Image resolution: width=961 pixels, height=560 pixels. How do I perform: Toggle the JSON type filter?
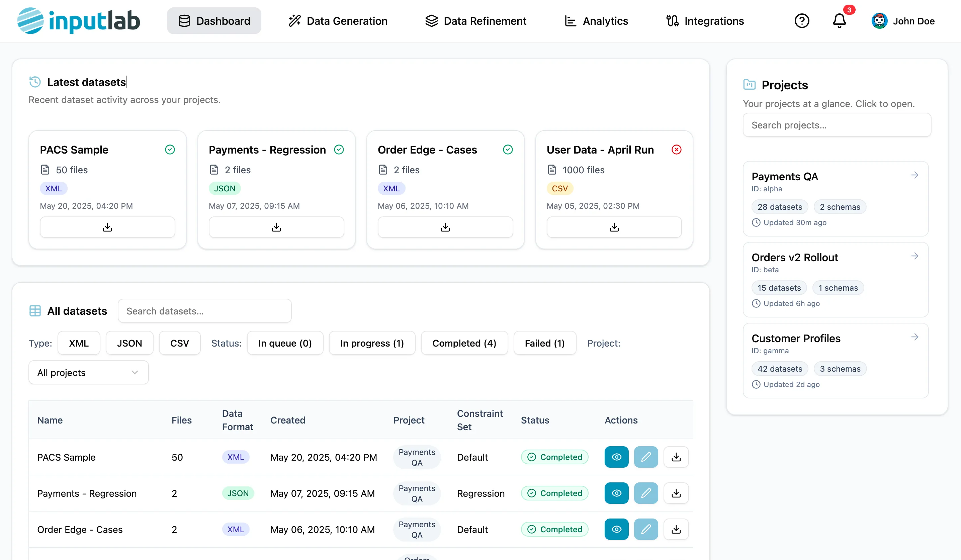click(x=129, y=343)
